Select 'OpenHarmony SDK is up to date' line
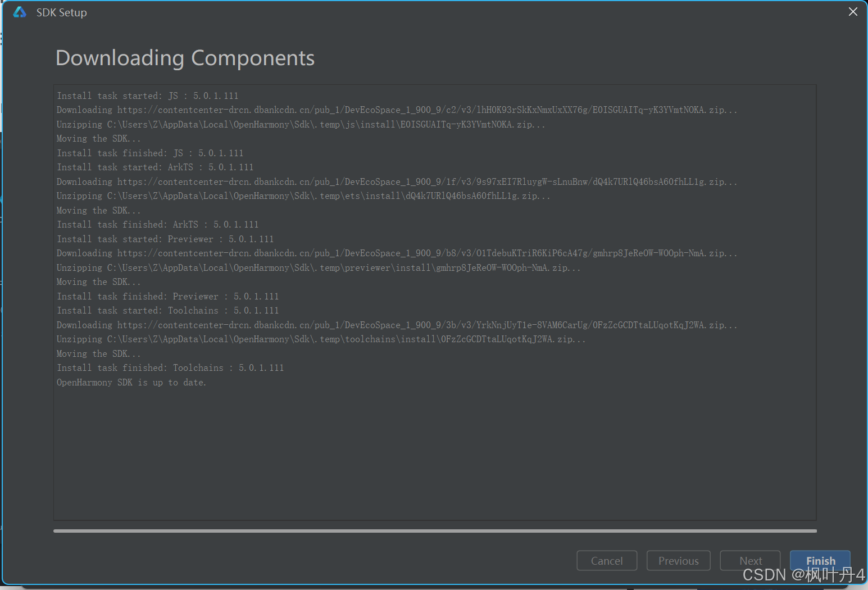The height and width of the screenshot is (590, 868). tap(131, 383)
